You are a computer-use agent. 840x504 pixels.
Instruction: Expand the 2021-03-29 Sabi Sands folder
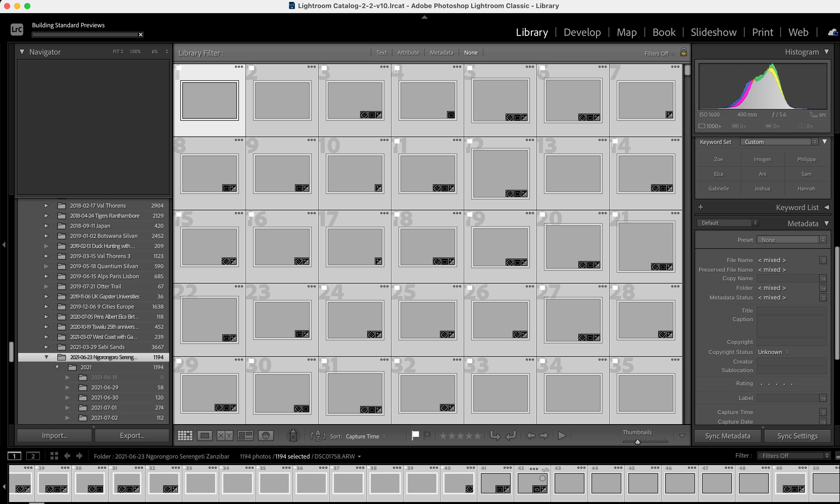pos(46,347)
